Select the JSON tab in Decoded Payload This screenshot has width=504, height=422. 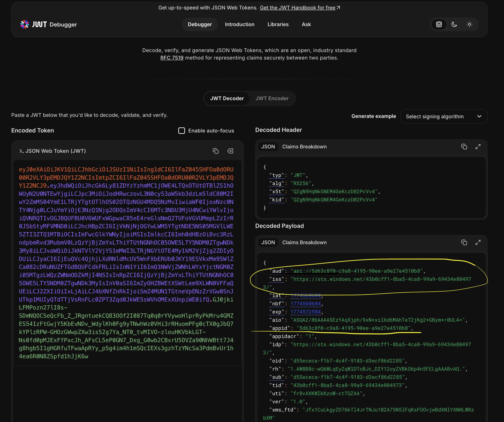click(268, 242)
